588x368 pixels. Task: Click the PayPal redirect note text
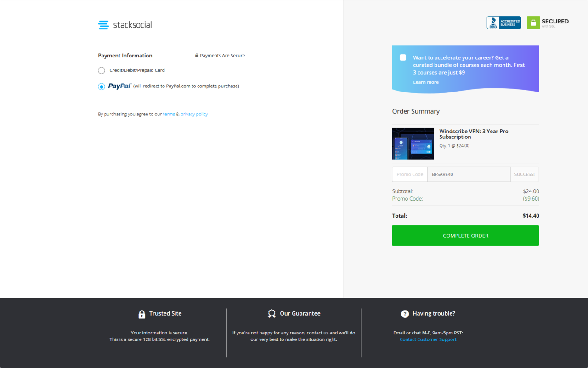[x=186, y=86]
